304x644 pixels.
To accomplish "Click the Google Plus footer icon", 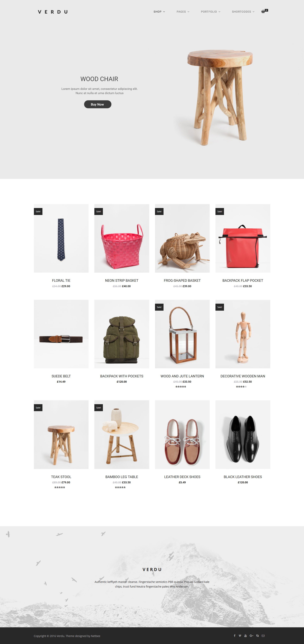I will coord(251,635).
